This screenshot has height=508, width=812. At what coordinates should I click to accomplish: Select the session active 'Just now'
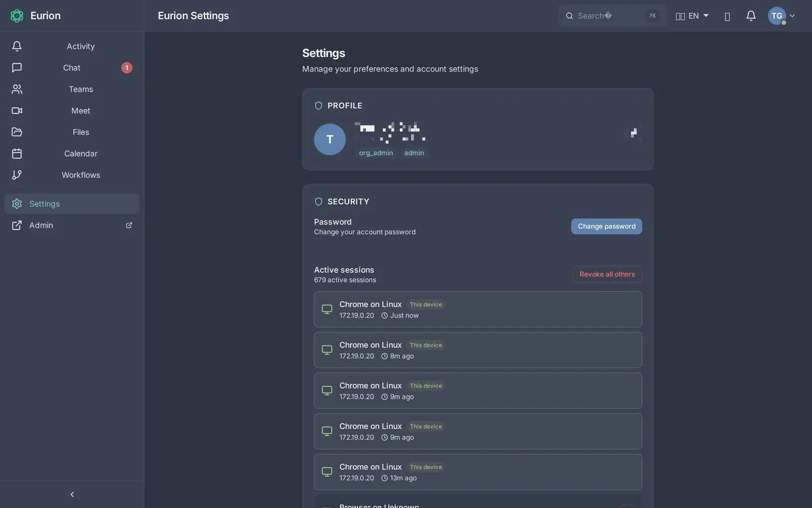tap(478, 309)
